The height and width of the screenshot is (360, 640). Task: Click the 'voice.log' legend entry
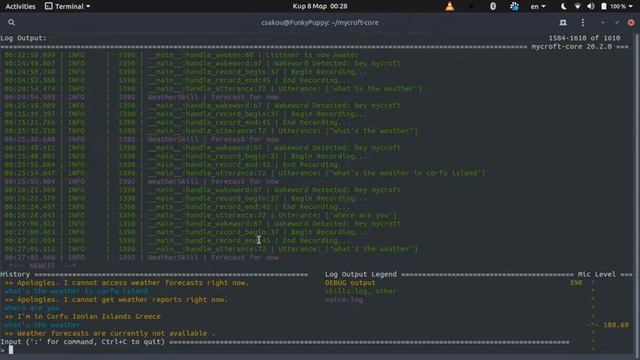344,300
